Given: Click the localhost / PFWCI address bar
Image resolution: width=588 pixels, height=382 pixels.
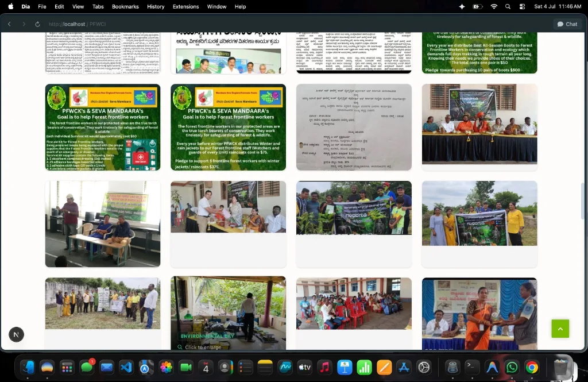Looking at the screenshot, I should tap(78, 24).
